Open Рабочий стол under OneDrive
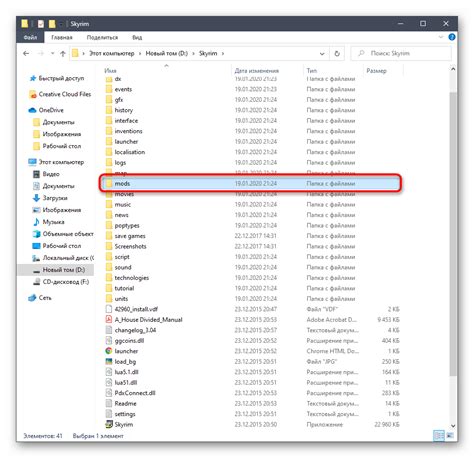Image resolution: width=474 pixels, height=458 pixels. tap(57, 146)
